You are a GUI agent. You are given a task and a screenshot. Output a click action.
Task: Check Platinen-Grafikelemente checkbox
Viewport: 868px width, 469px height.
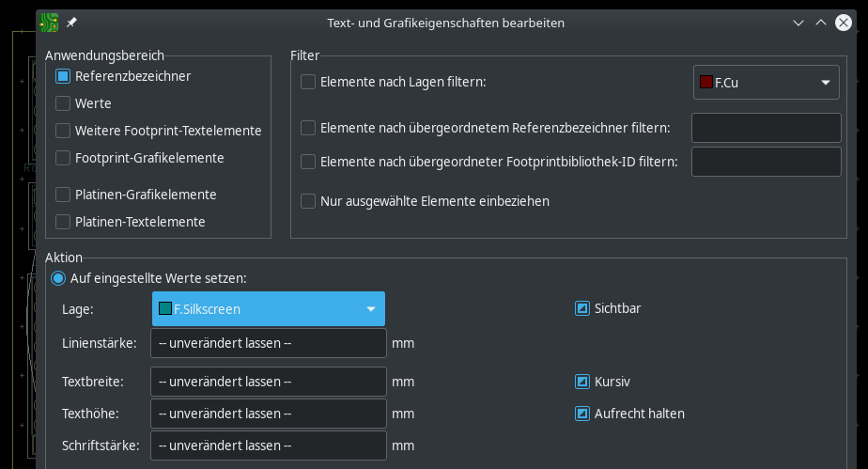point(63,195)
